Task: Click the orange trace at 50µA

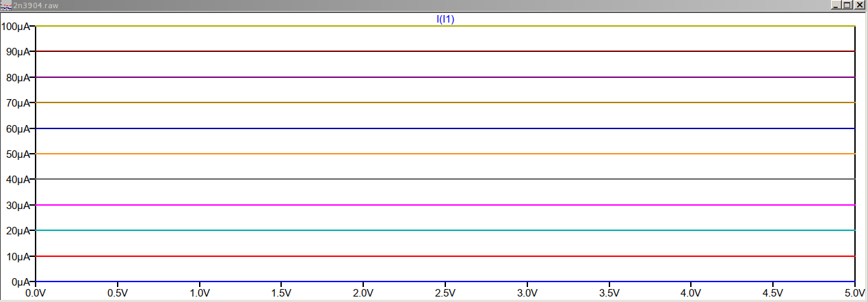Action: pyautogui.click(x=445, y=154)
